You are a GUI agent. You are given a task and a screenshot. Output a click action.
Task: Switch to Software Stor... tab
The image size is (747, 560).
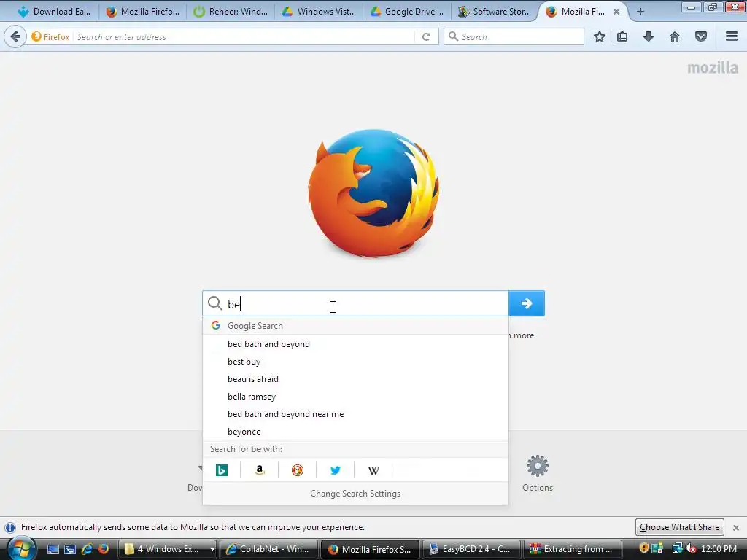pyautogui.click(x=495, y=12)
